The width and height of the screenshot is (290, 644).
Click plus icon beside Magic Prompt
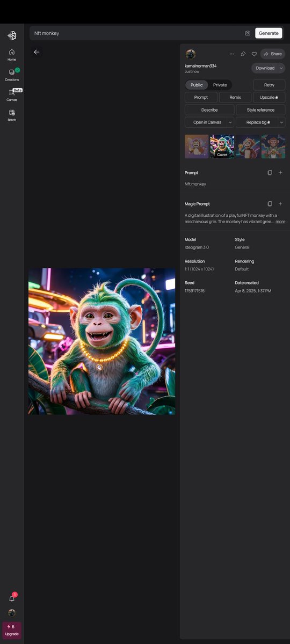[280, 204]
